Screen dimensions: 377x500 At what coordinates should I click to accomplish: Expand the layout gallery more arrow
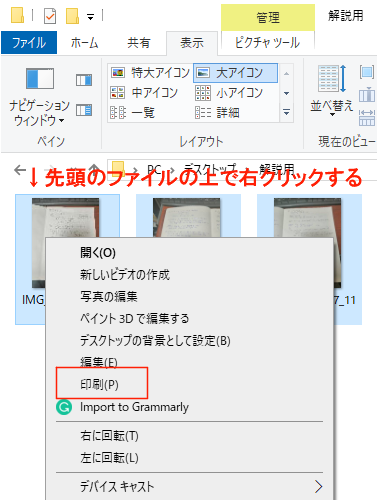coord(286,112)
